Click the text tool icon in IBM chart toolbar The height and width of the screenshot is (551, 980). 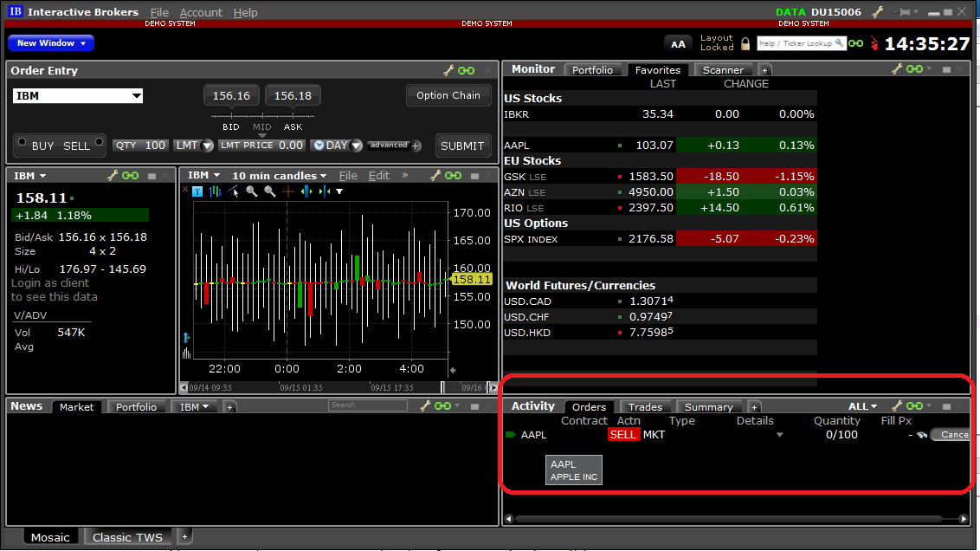point(197,191)
